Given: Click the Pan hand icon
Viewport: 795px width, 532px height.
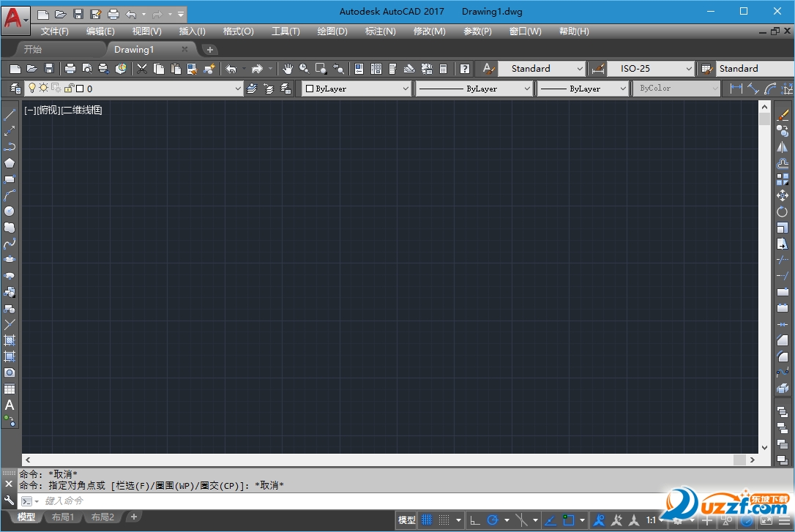Looking at the screenshot, I should [x=288, y=68].
